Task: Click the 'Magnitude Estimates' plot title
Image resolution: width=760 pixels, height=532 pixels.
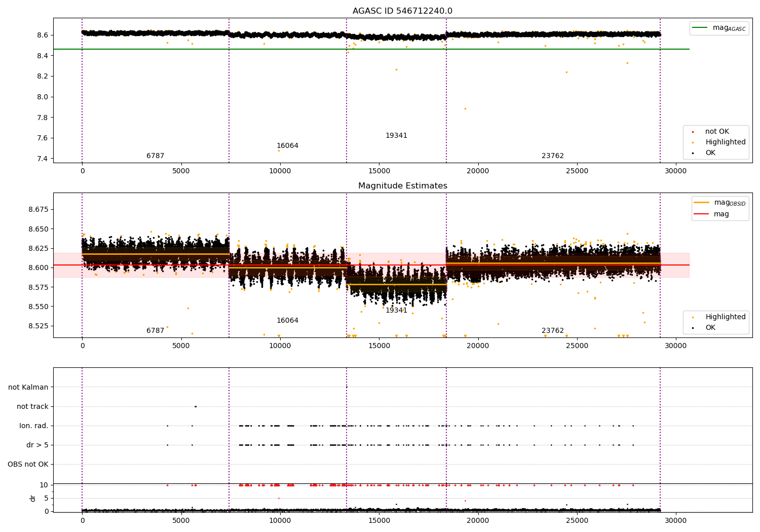Action: pos(402,186)
